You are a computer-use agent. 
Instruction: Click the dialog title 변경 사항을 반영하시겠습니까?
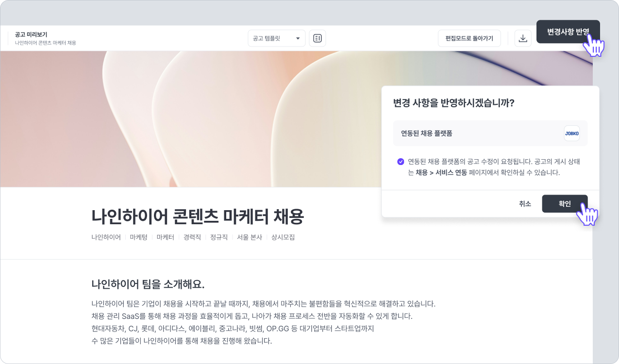point(454,103)
